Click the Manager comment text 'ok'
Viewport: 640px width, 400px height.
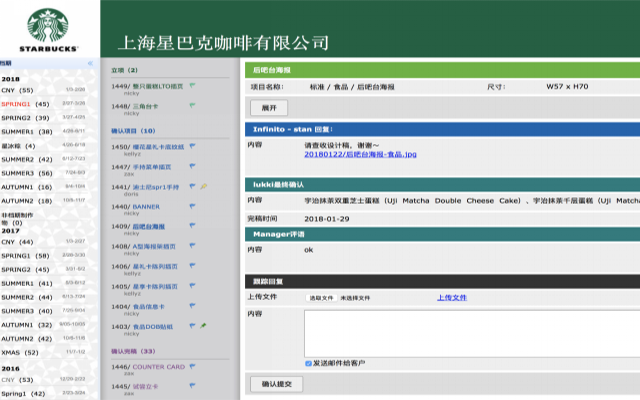309,250
